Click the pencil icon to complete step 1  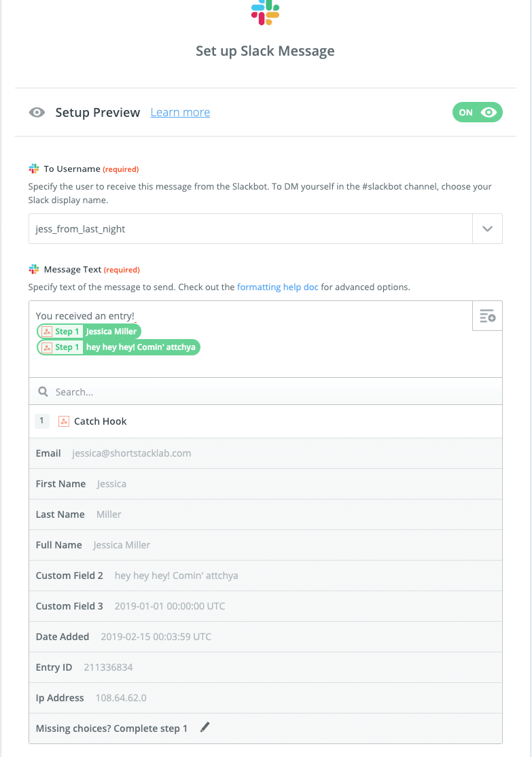(x=205, y=728)
